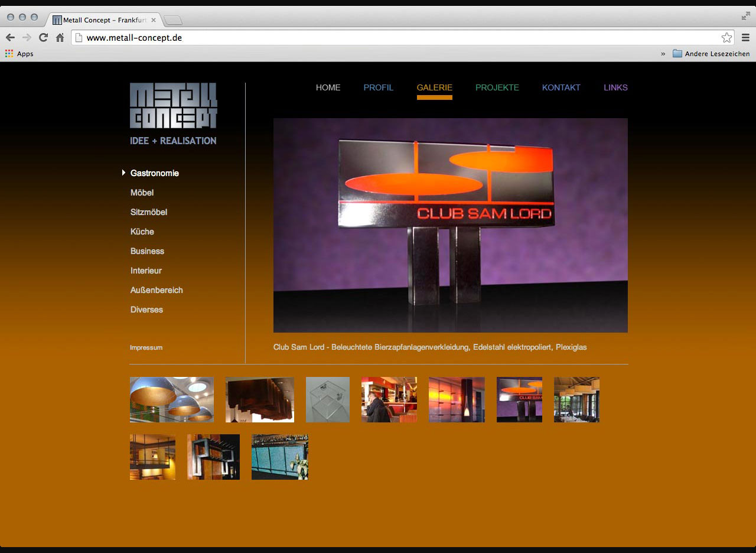Open the restaurant dining room thumbnail
This screenshot has height=553, width=756.
click(x=576, y=399)
